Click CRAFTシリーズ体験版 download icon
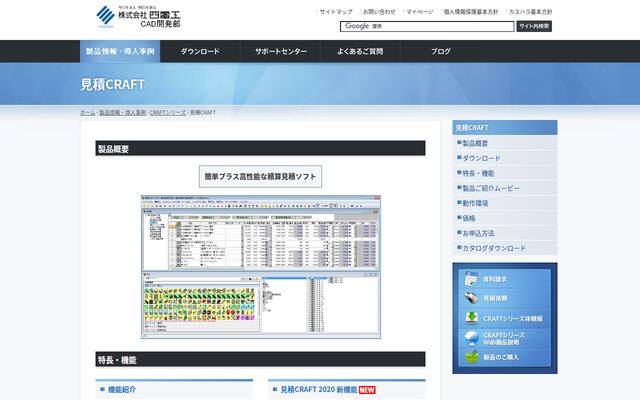This screenshot has width=640, height=400. click(471, 318)
